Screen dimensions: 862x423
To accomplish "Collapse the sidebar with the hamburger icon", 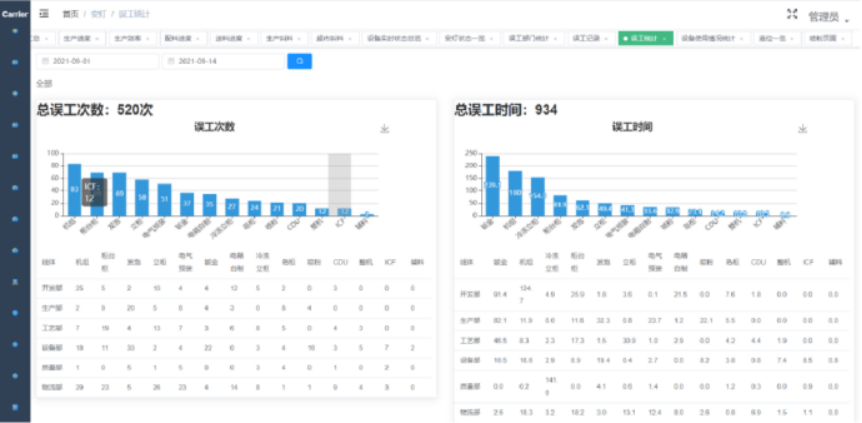I will coord(43,14).
